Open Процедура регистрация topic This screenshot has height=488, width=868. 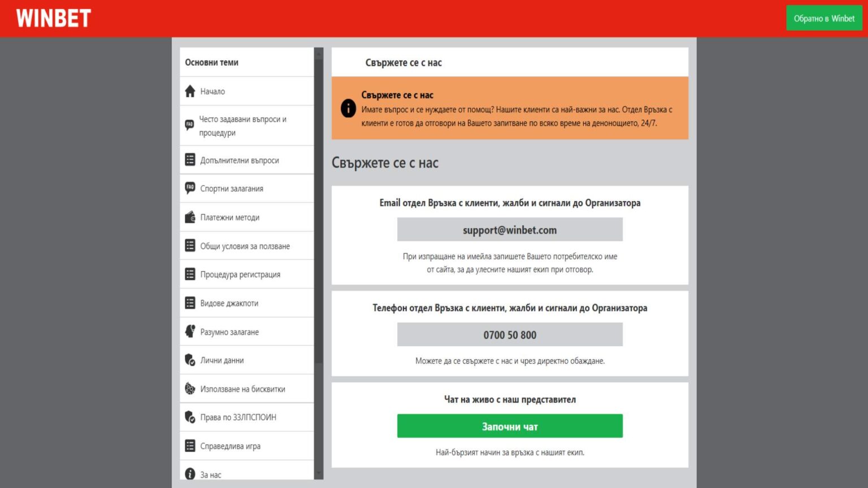point(246,274)
